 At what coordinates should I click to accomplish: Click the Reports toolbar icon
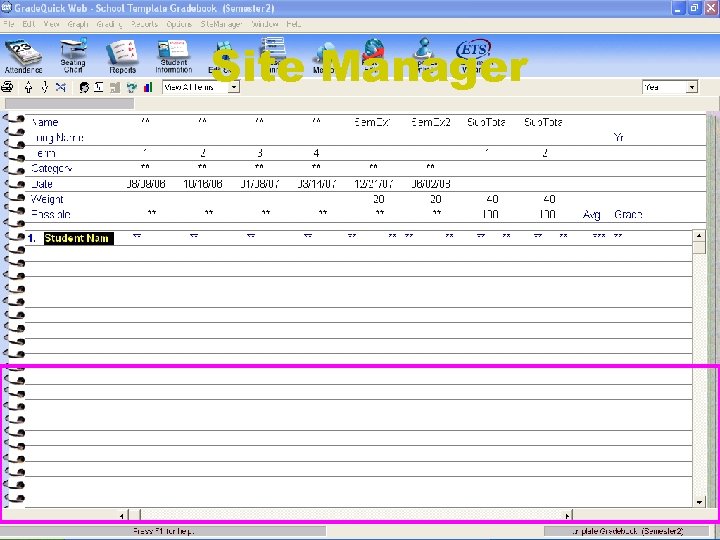point(122,57)
